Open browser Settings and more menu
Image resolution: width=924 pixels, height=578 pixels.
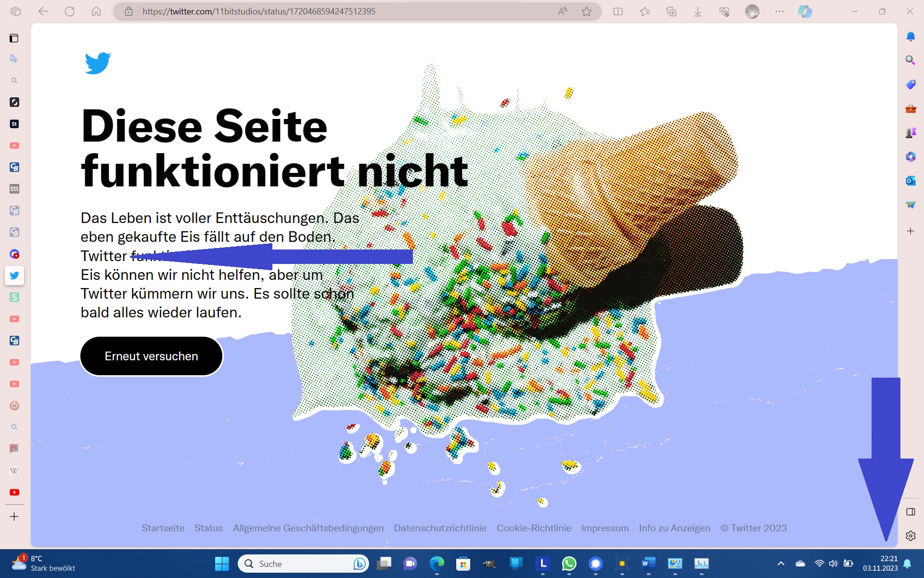(779, 12)
